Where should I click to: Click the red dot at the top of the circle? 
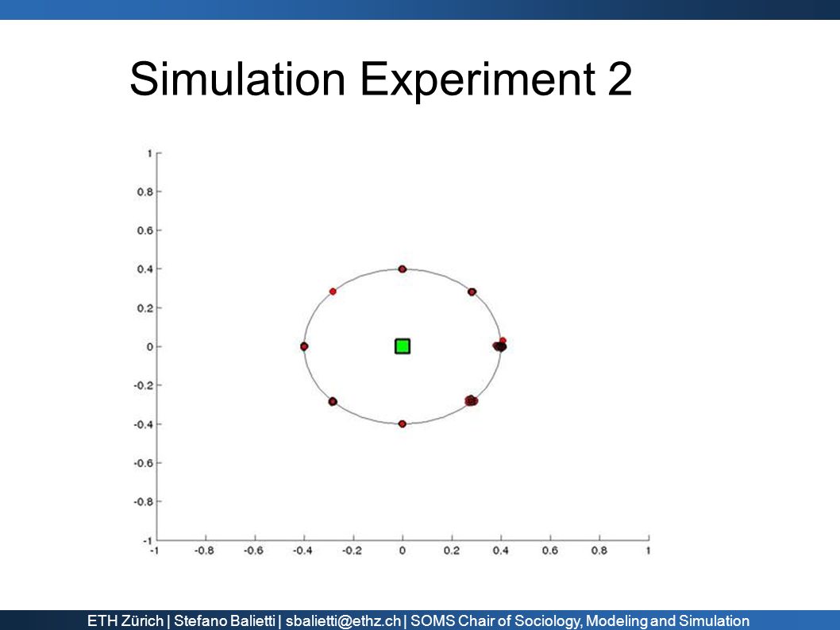(403, 269)
